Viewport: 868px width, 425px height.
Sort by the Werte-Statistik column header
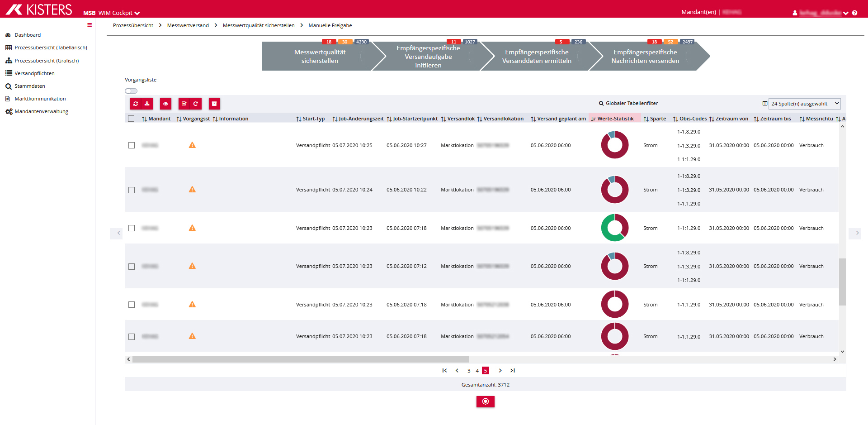coord(615,119)
